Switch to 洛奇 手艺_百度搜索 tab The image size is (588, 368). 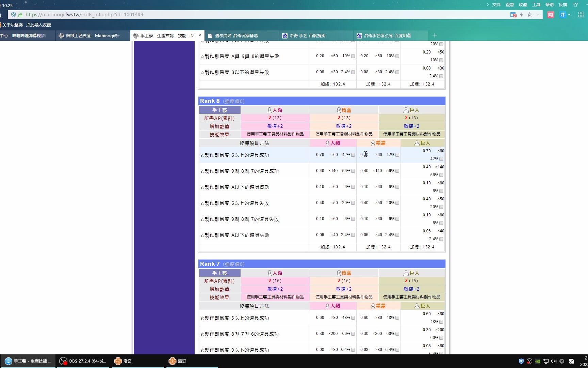[x=316, y=35]
